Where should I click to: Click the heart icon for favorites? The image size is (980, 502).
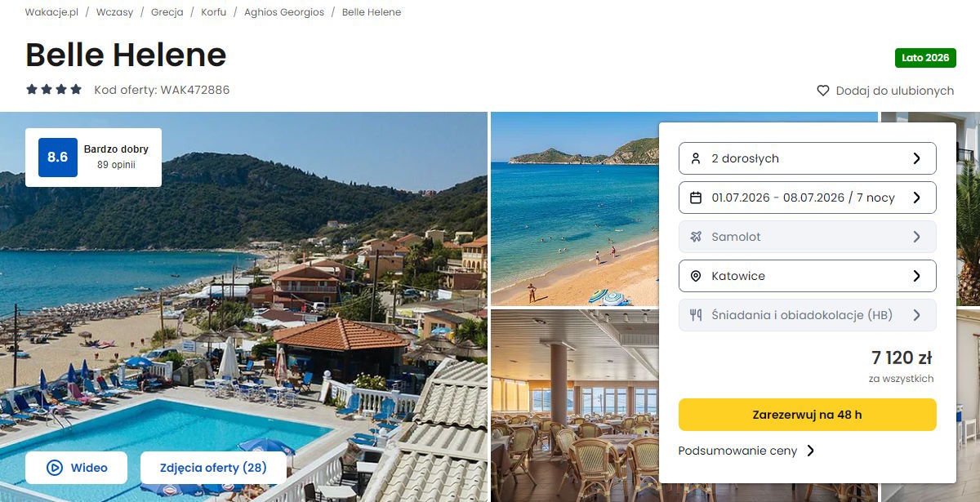pyautogui.click(x=823, y=91)
